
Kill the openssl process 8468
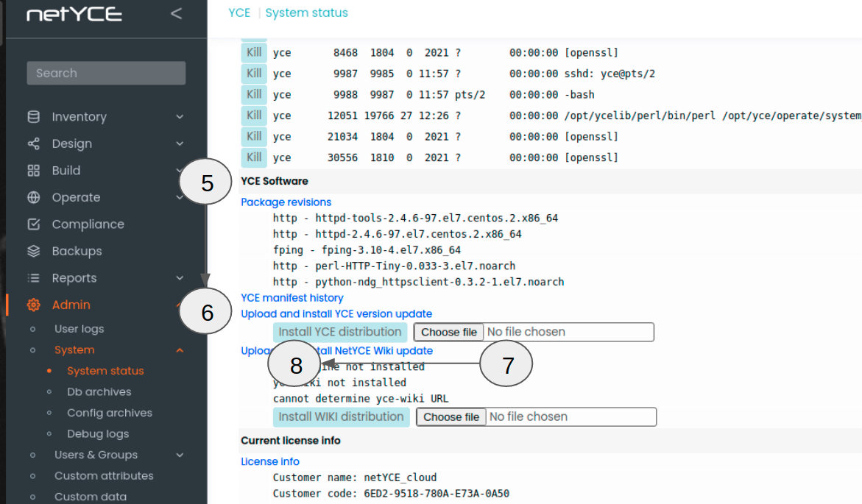point(254,53)
